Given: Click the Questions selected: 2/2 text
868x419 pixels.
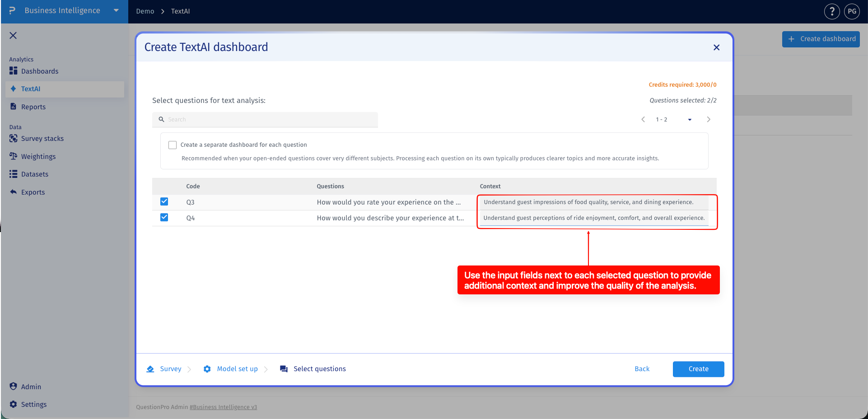Looking at the screenshot, I should pyautogui.click(x=683, y=101).
